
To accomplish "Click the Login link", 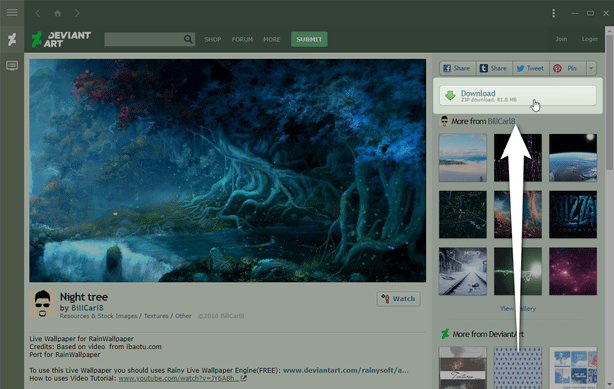I will (x=589, y=39).
